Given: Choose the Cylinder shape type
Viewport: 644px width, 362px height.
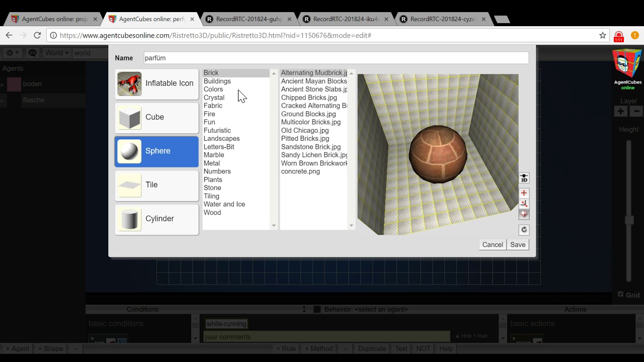Looking at the screenshot, I should (x=156, y=219).
